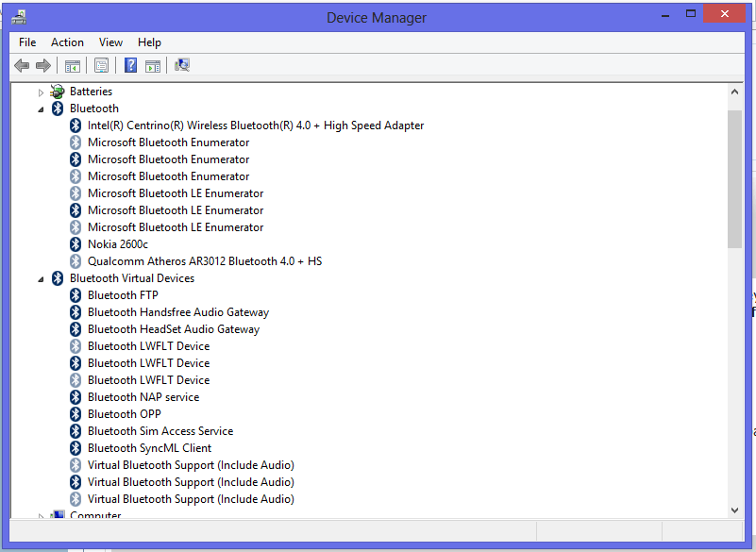This screenshot has width=756, height=552.
Task: Click the icon beside Bluetooth NAP service
Action: click(76, 397)
